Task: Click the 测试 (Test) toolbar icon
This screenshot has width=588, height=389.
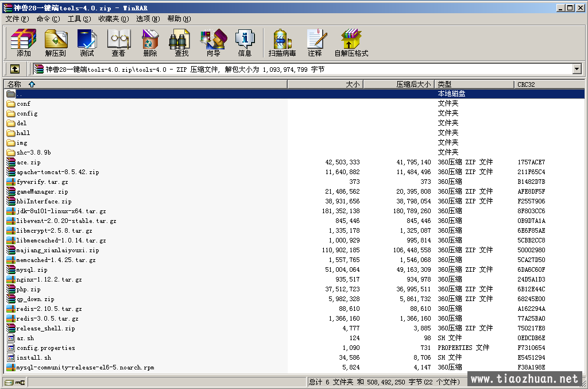Action: coord(87,43)
